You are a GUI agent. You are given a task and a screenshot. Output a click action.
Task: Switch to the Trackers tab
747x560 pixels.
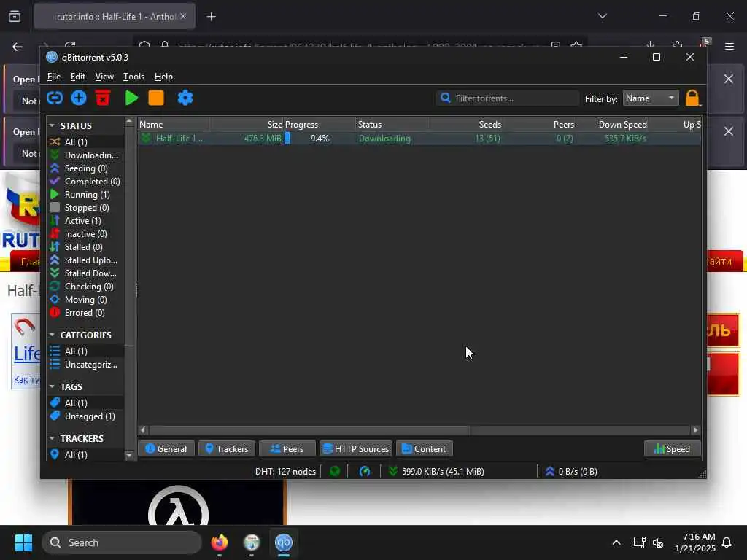point(226,448)
